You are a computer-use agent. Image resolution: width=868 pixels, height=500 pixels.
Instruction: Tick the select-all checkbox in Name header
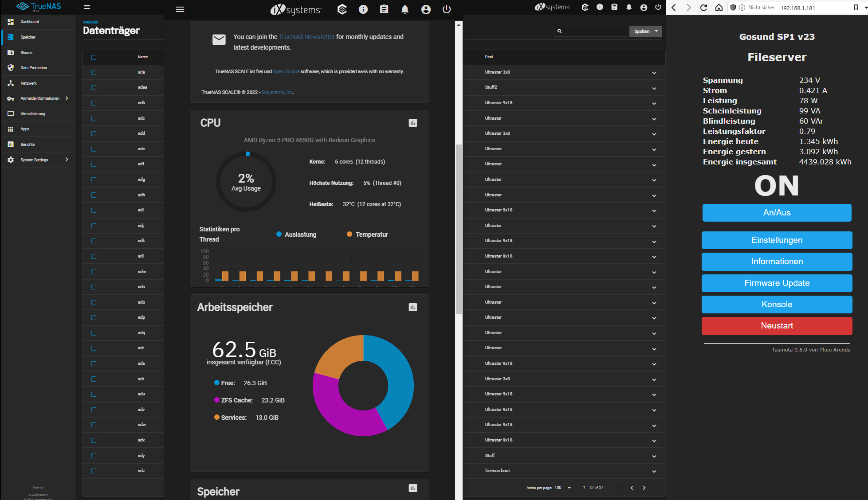coord(94,57)
